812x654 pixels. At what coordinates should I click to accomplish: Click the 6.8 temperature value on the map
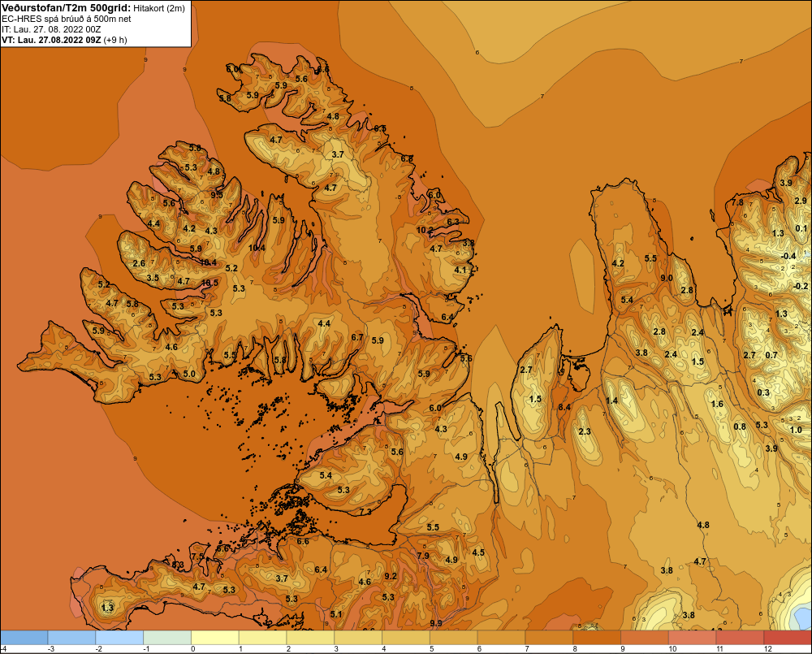click(x=407, y=158)
